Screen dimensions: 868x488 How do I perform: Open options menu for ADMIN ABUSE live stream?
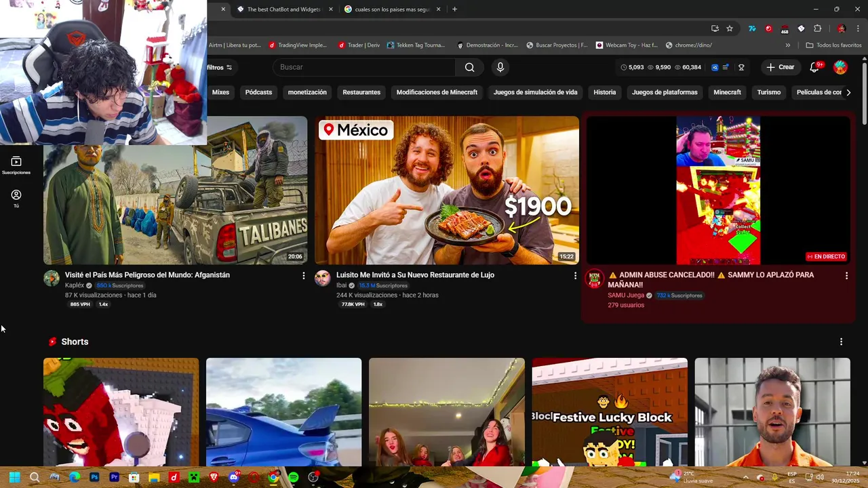pyautogui.click(x=846, y=276)
